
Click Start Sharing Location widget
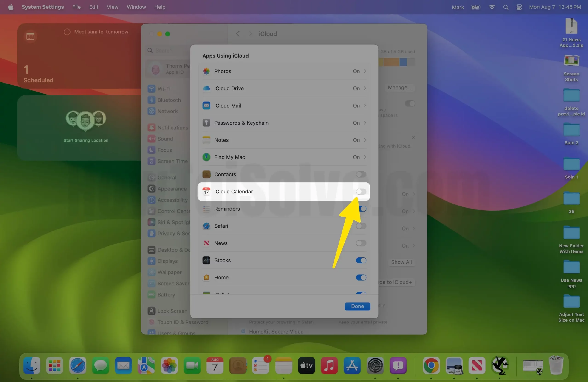pyautogui.click(x=86, y=140)
